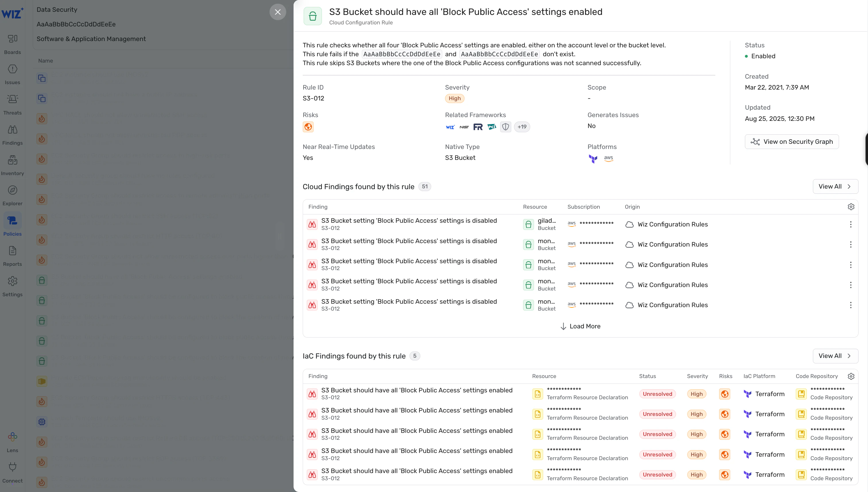The image size is (868, 492).
Task: Sort by the IaC Platform column header
Action: pyautogui.click(x=759, y=376)
